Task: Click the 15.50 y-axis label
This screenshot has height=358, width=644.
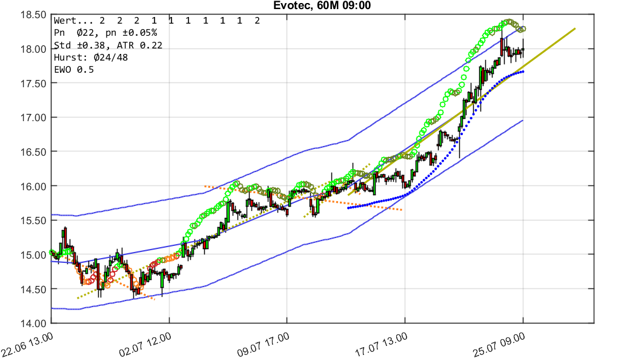Action: tap(33, 220)
